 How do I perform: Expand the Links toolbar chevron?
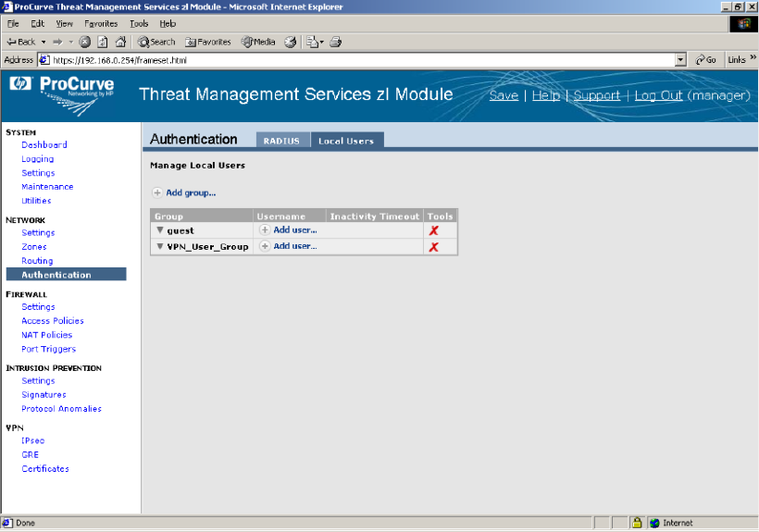click(753, 57)
